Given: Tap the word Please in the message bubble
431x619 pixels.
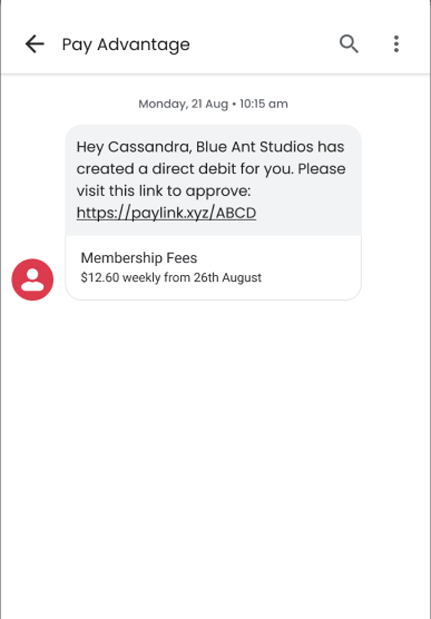Looking at the screenshot, I should 322,169.
